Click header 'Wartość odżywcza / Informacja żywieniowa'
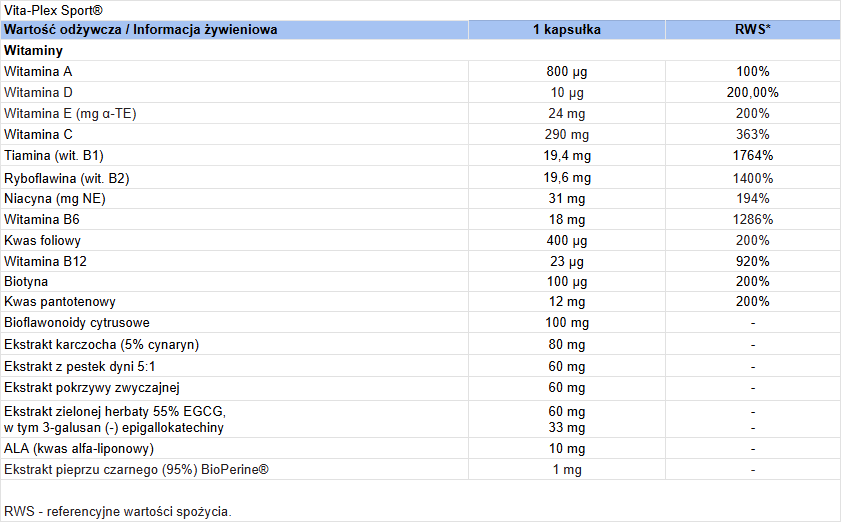The image size is (841, 522). 141,30
